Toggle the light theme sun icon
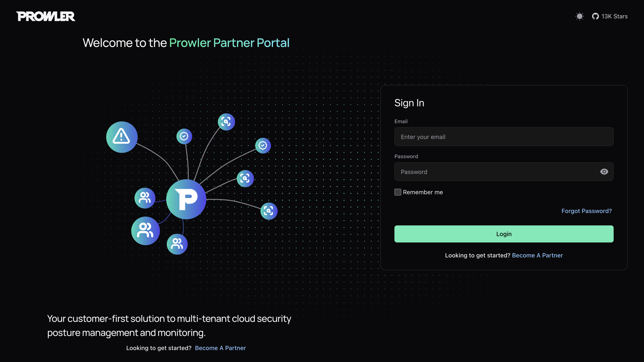This screenshot has height=362, width=644. (x=579, y=16)
